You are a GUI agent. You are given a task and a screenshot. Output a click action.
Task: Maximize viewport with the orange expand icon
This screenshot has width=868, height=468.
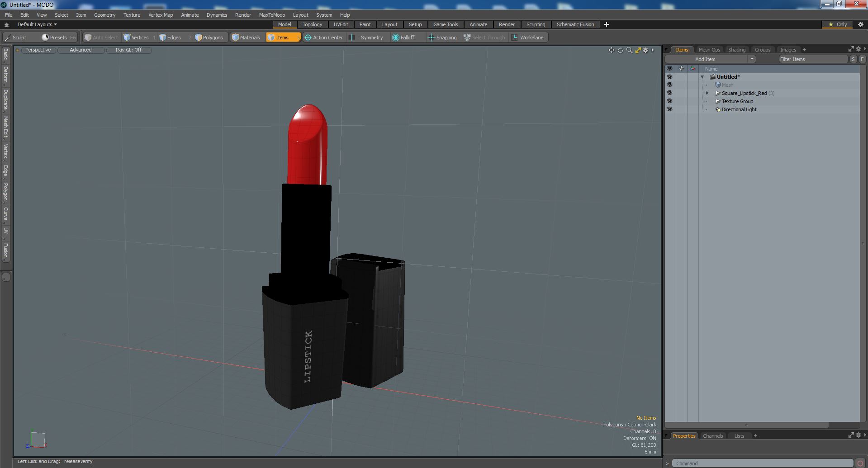638,50
